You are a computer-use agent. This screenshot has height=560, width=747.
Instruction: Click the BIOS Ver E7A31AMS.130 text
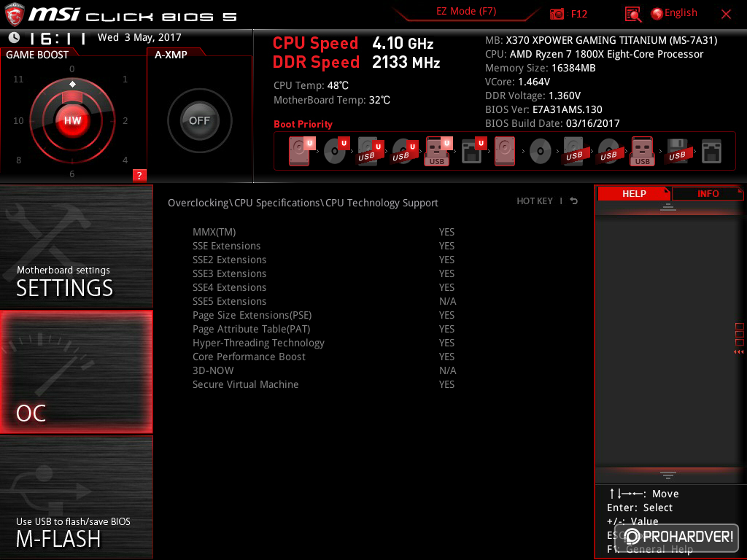click(543, 109)
